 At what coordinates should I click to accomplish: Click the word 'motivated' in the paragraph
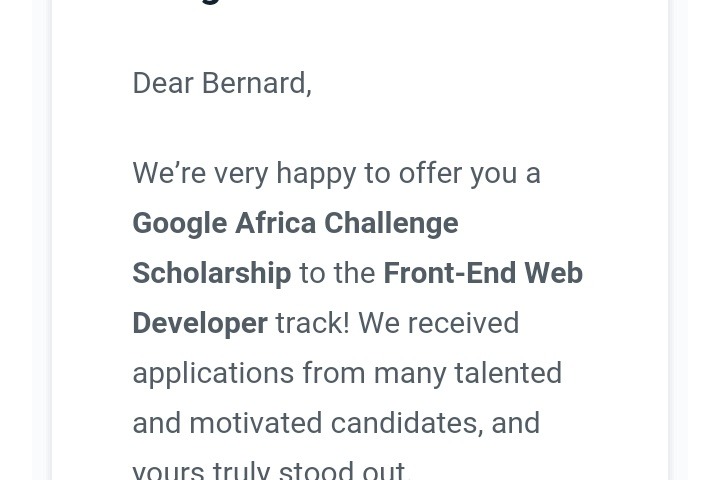pos(256,423)
